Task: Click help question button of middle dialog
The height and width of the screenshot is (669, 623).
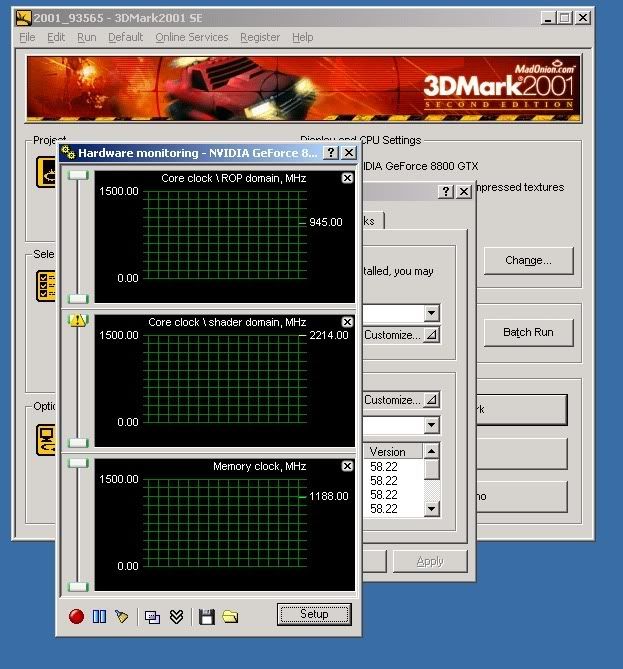Action: [x=446, y=191]
